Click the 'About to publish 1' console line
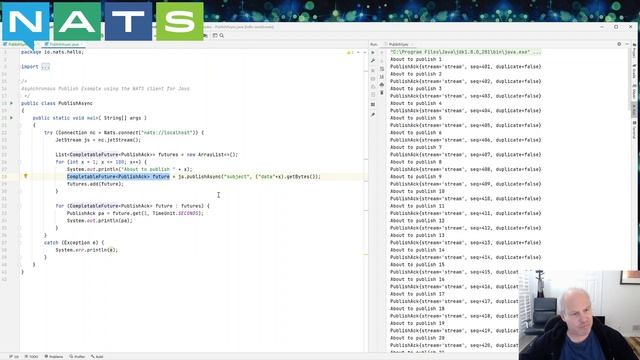 click(x=416, y=59)
